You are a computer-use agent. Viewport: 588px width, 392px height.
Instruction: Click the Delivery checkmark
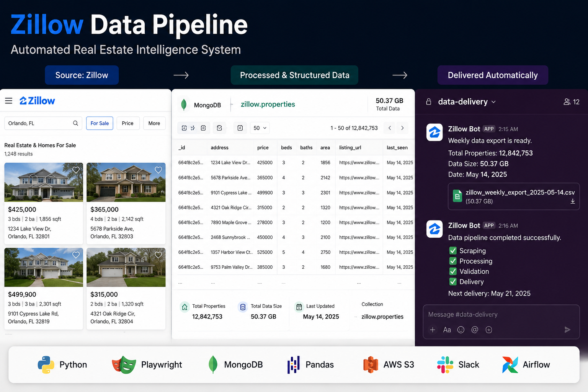click(x=453, y=282)
